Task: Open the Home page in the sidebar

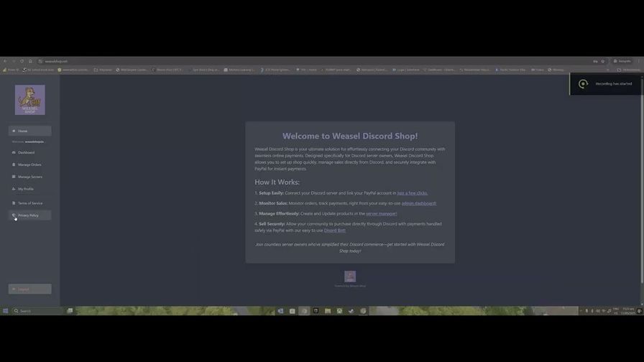Action: (30, 131)
